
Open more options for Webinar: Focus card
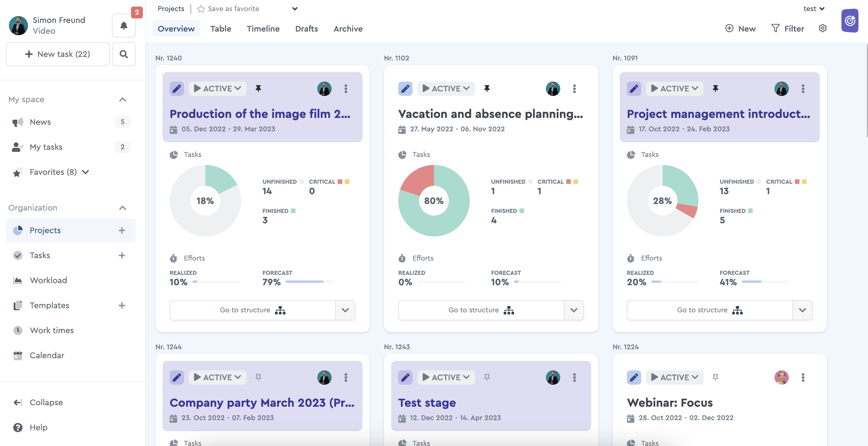tap(803, 377)
